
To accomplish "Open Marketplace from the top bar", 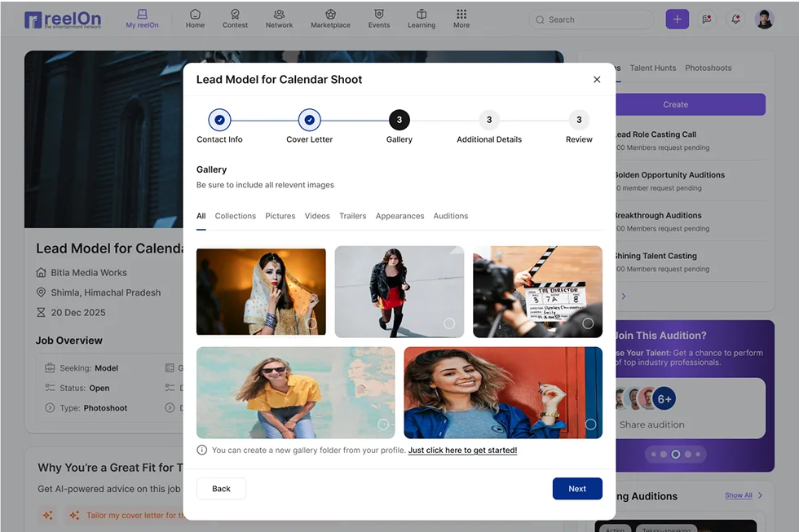I will tap(330, 19).
